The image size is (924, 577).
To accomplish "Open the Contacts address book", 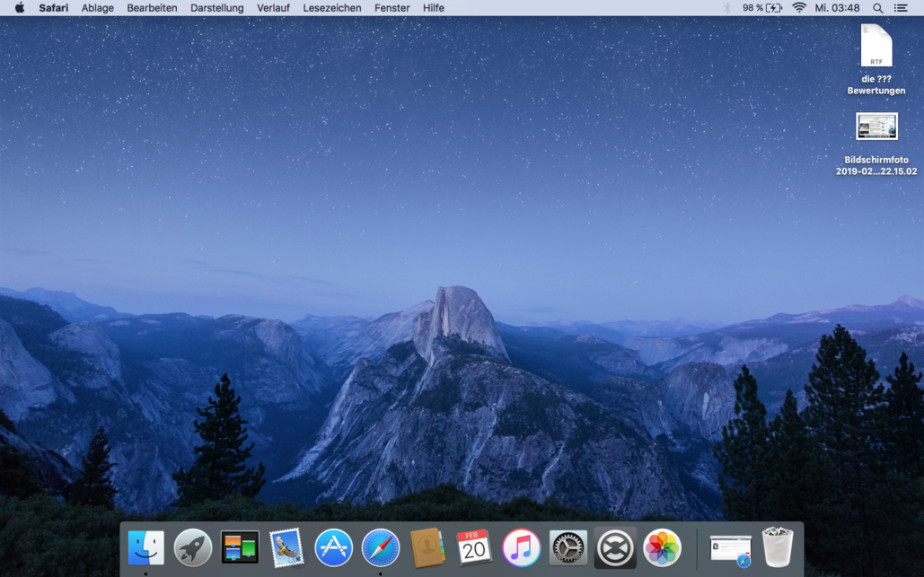I will (427, 547).
